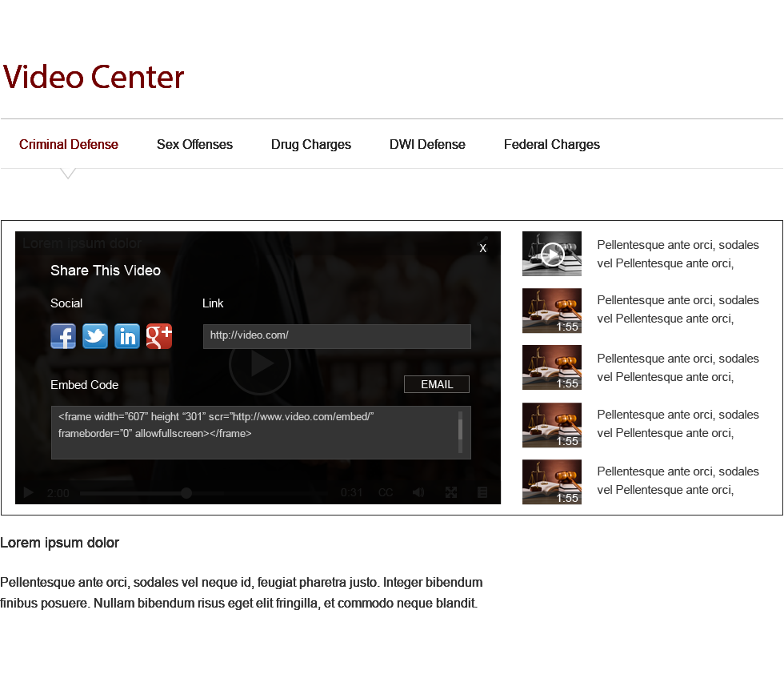Image resolution: width=784 pixels, height=682 pixels.
Task: Select the video link URL field
Action: [337, 336]
